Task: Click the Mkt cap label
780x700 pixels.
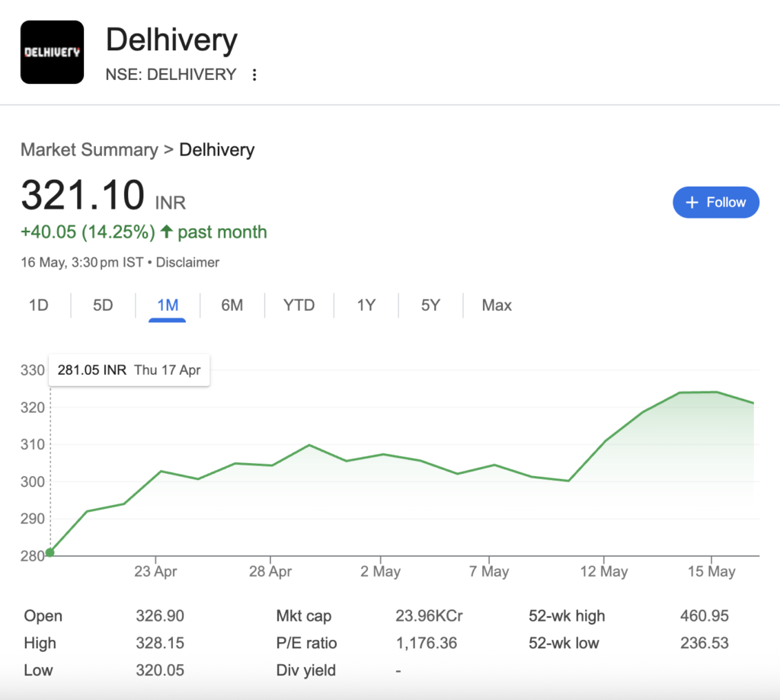Action: point(303,616)
